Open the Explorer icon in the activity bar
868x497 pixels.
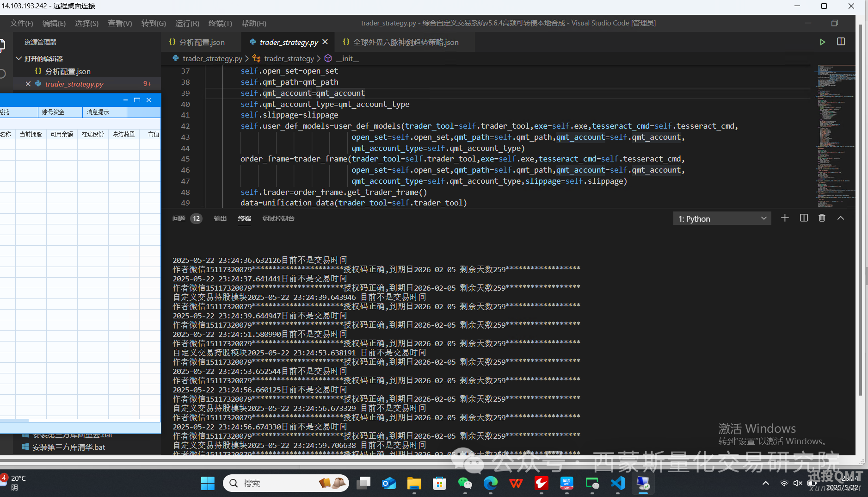point(2,45)
